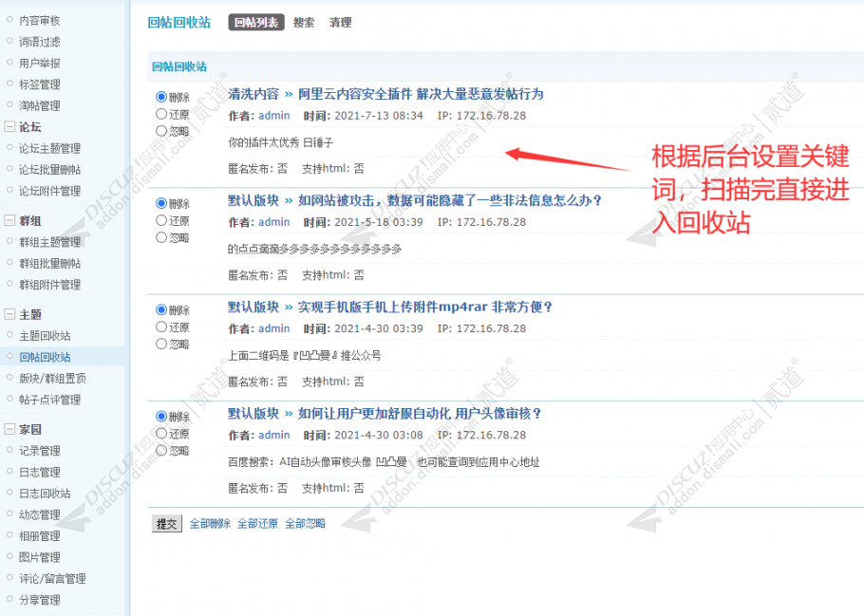Click 全部还原 link

tap(257, 523)
